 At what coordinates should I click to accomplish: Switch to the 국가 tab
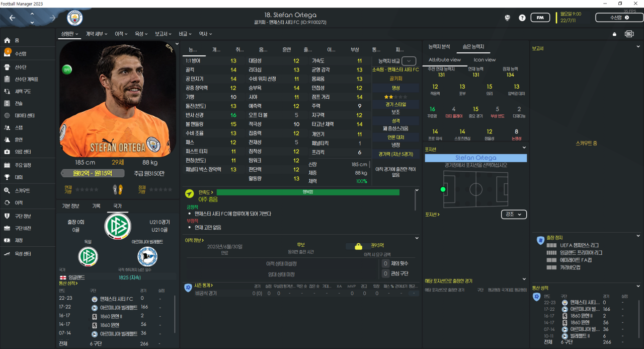click(117, 206)
